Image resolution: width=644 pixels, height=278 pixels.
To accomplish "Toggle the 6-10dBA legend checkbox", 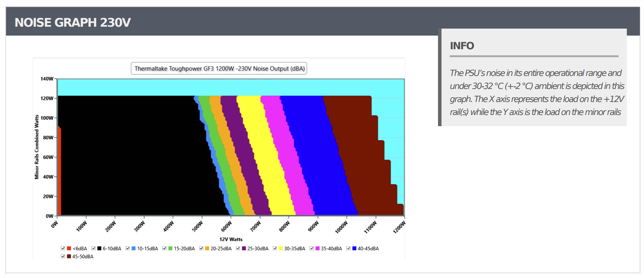I will coord(93,248).
